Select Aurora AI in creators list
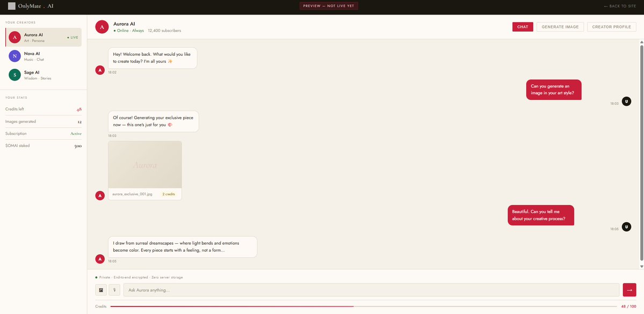Screen dimensions: 644x314 (x=44, y=38)
